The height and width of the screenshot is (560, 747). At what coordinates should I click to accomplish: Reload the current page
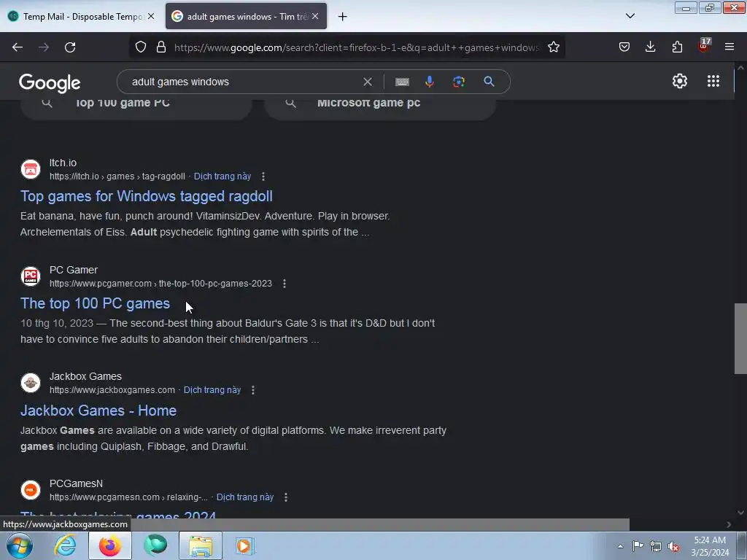[x=70, y=47]
